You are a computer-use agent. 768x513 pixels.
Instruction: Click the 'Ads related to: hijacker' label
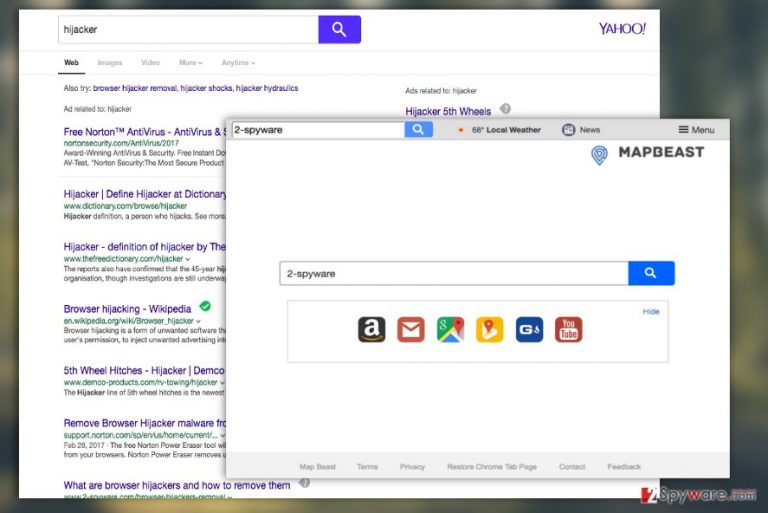441,91
